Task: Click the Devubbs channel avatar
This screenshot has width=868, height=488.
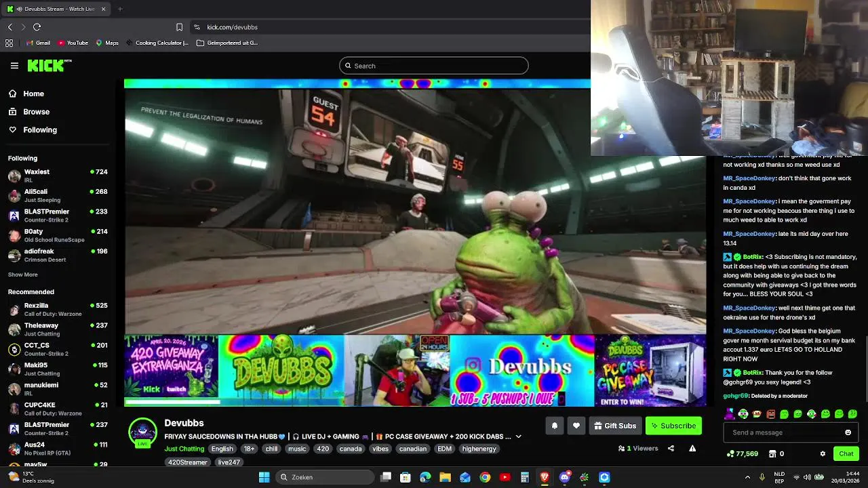Action: click(142, 432)
